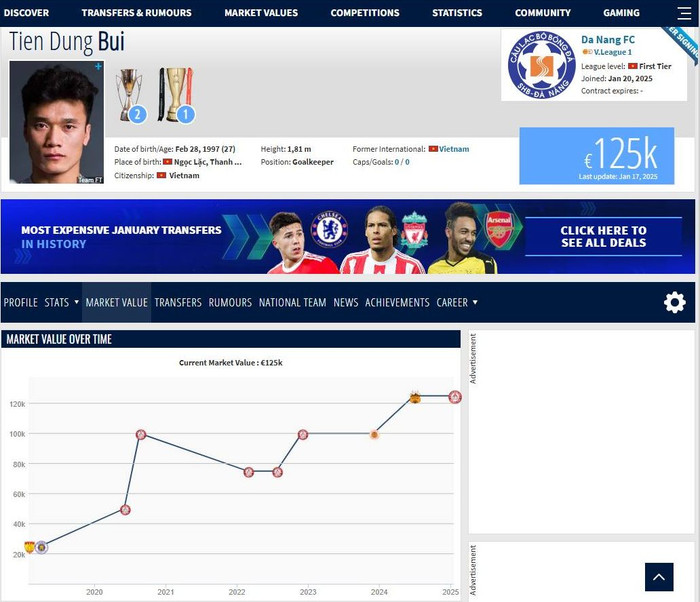Open the COMMUNITY menu
This screenshot has height=602, width=700.
(x=543, y=13)
